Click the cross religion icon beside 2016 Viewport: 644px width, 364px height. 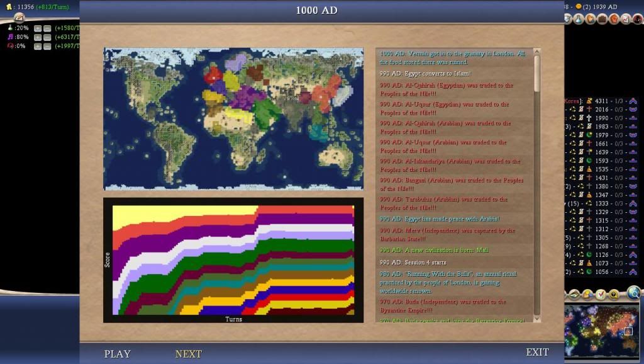pyautogui.click(x=589, y=110)
